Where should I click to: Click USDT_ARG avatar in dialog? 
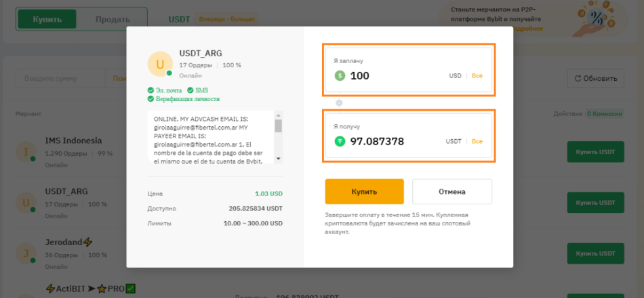pos(160,64)
